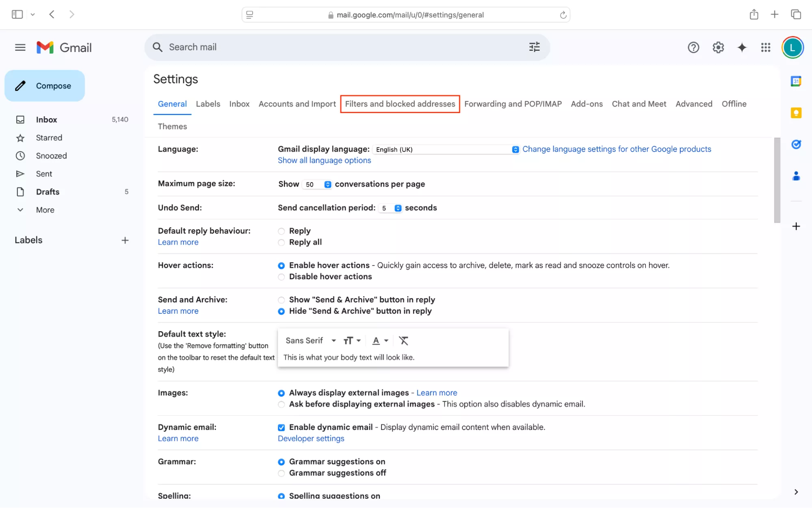Switch to Filters and blocked addresses tab
The image size is (812, 508).
[400, 104]
